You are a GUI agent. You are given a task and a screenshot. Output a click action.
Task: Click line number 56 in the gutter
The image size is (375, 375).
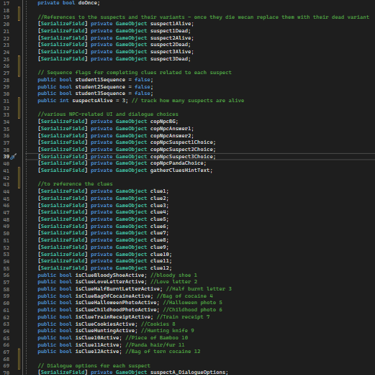6,275
